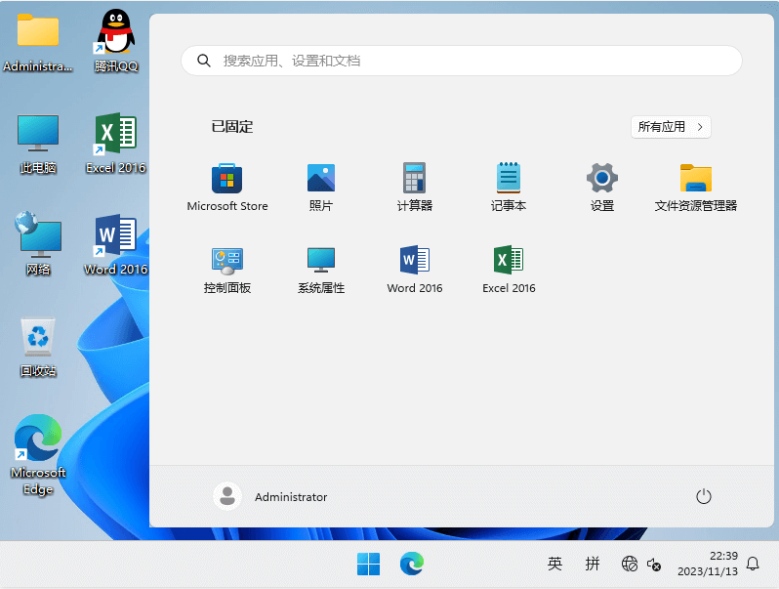Toggle the 拼 Pinyin input mode indicator
This screenshot has height=589, width=779.
coord(592,564)
